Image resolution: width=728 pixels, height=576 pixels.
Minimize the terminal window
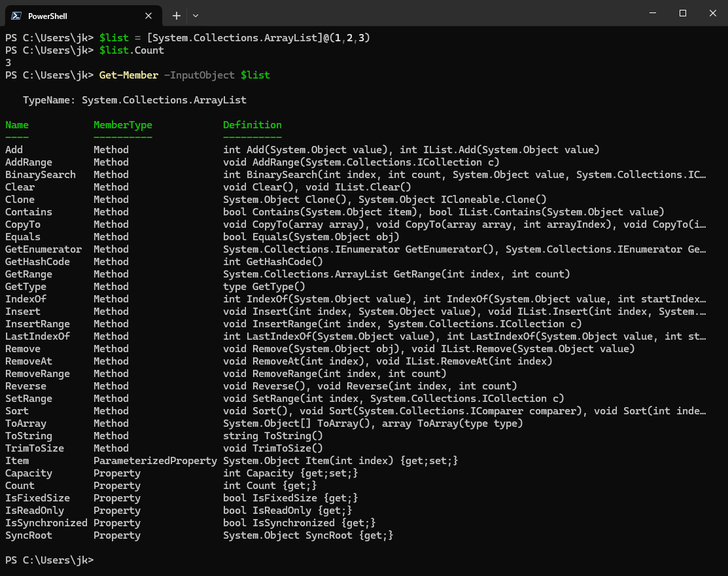[653, 13]
